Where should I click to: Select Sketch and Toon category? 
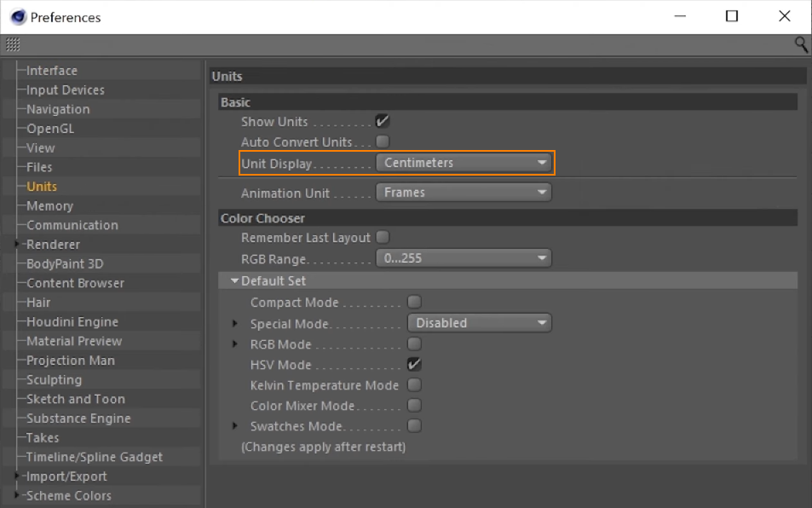(x=76, y=399)
